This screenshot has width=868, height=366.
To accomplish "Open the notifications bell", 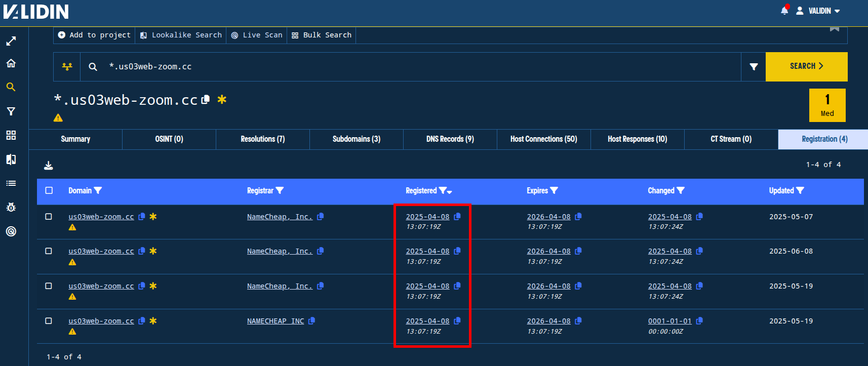I will pyautogui.click(x=784, y=11).
